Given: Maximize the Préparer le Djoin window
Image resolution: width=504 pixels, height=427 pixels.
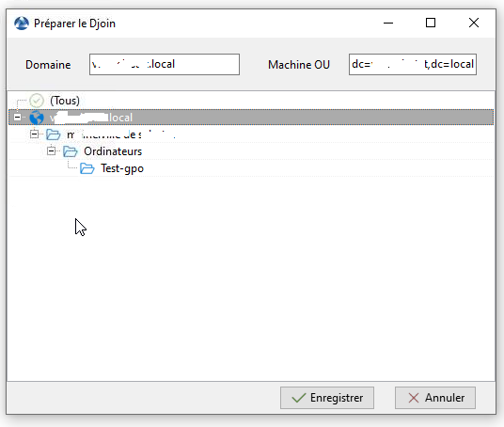Looking at the screenshot, I should click(431, 23).
